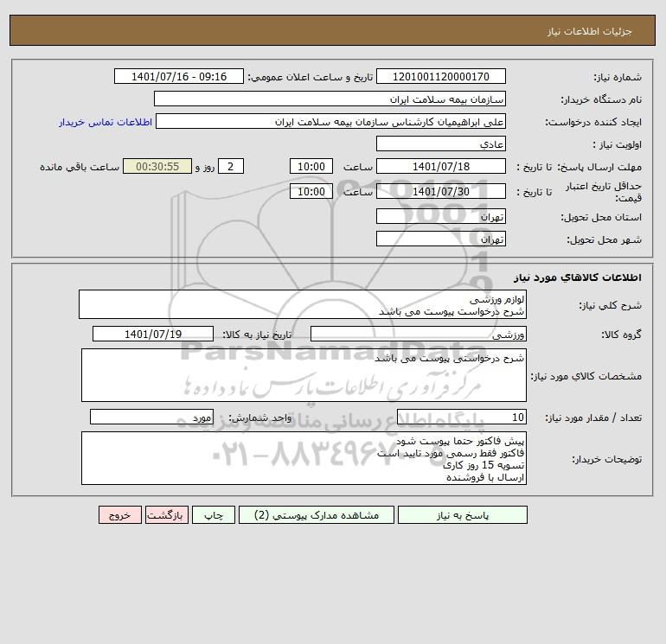
Task: Click the remaining time counter 00:30:55
Action: pyautogui.click(x=157, y=167)
